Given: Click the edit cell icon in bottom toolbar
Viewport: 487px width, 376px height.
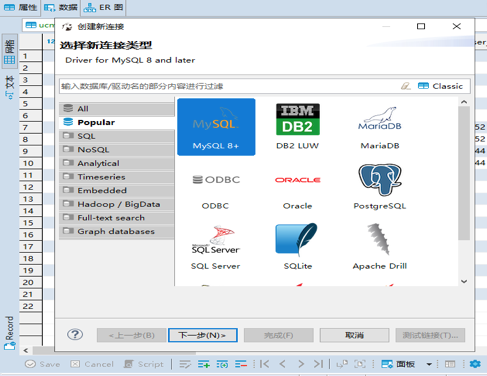Looking at the screenshot, I should point(185,364).
